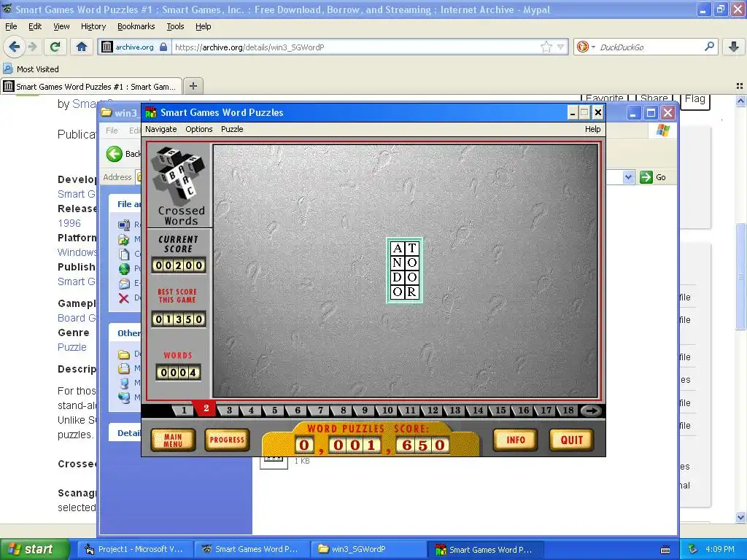The height and width of the screenshot is (560, 747).
Task: Open the History menu in Mypal
Action: coord(93,26)
